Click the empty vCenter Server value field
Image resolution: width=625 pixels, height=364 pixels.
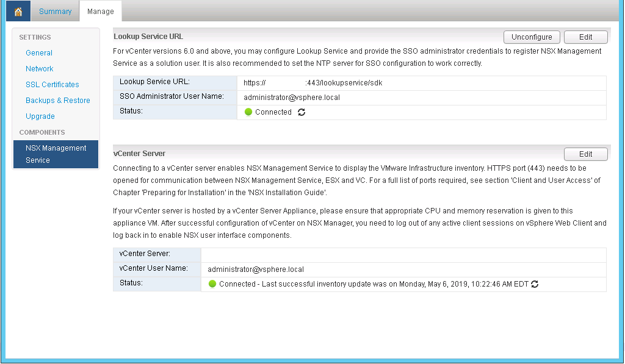tap(403, 255)
